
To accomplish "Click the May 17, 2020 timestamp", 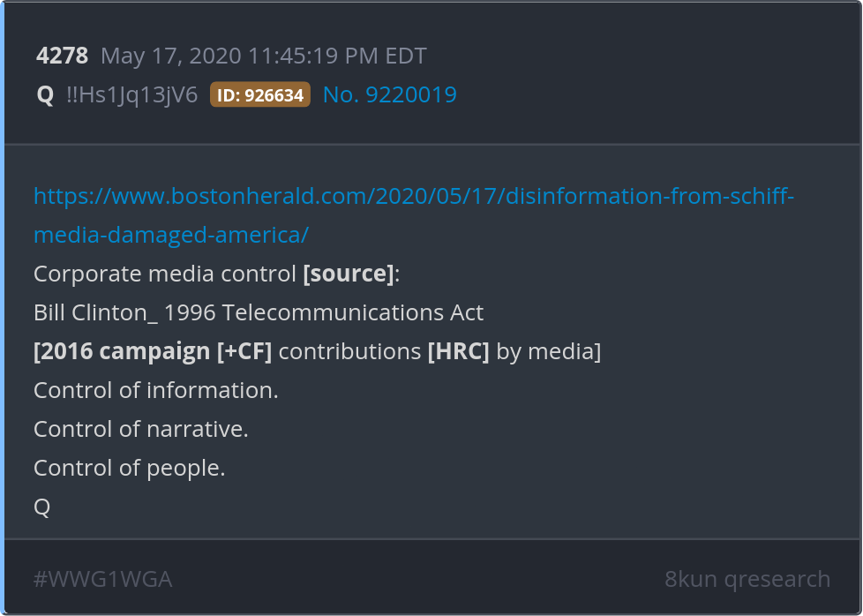I will coord(263,56).
